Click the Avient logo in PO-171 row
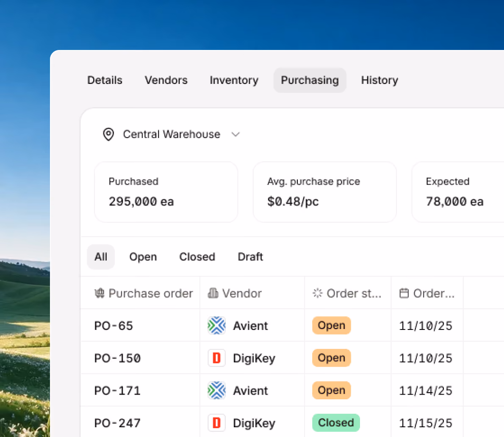The width and height of the screenshot is (504, 437). pos(217,390)
